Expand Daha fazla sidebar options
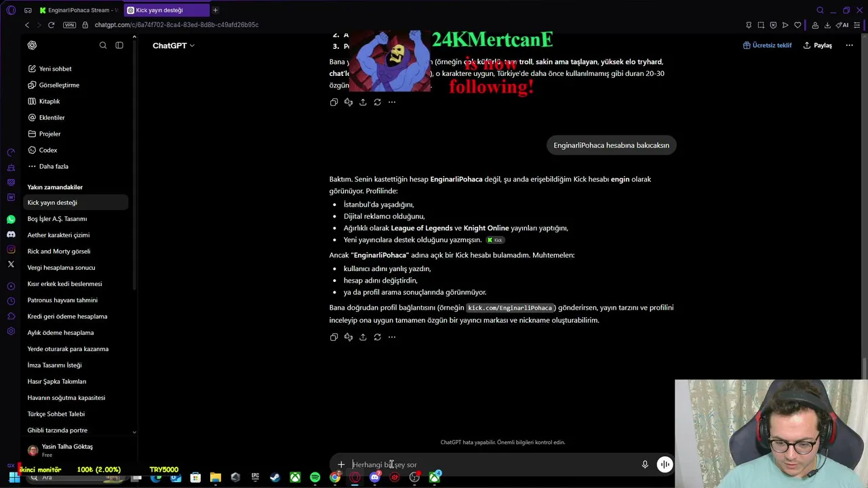Screen dimensions: 868x488 pyautogui.click(x=76, y=166)
